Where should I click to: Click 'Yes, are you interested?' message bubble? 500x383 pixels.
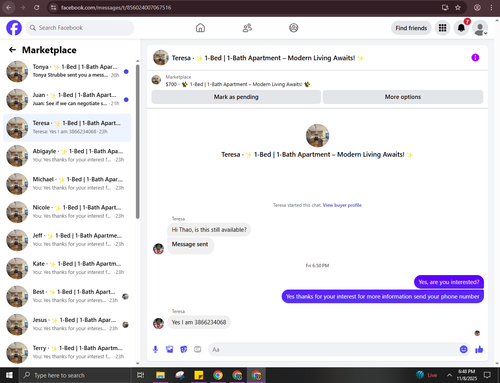449,282
